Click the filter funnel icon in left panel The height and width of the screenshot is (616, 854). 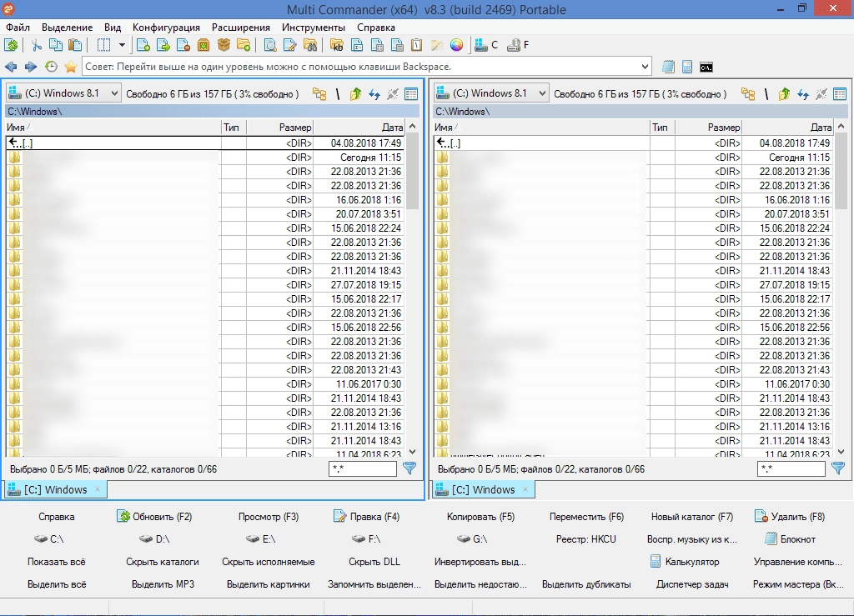(x=409, y=468)
